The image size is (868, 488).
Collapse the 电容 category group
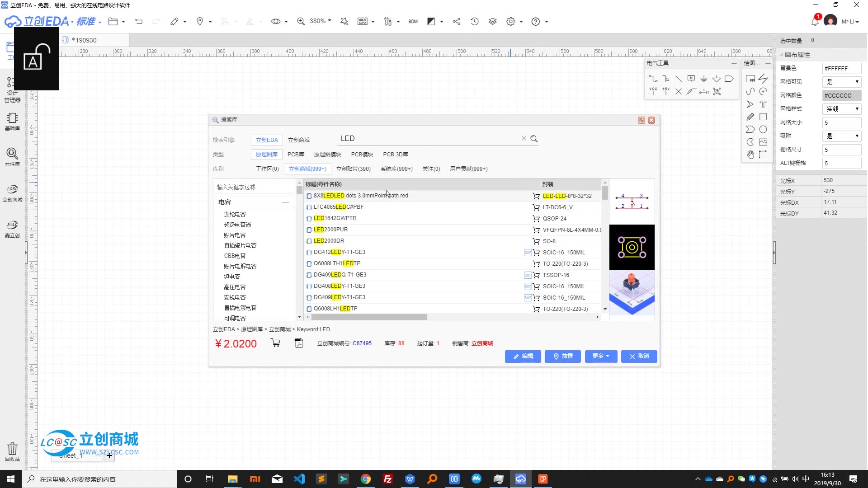tap(285, 202)
